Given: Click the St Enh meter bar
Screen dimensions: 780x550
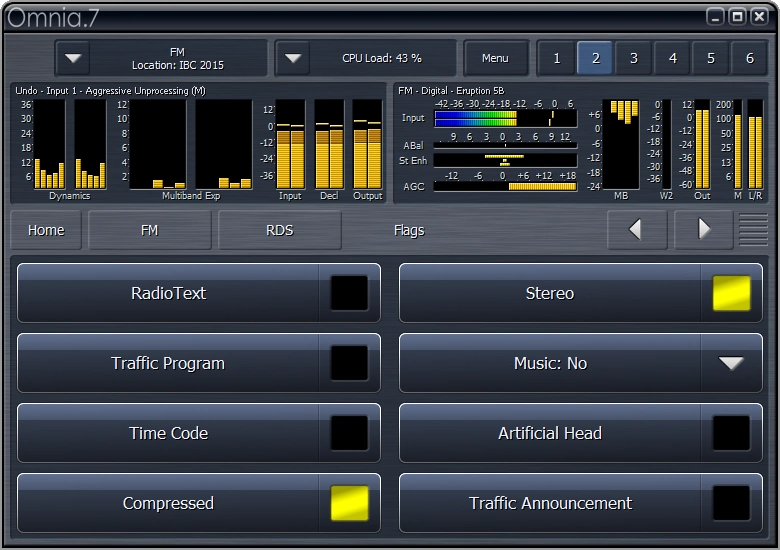Looking at the screenshot, I should 505,160.
